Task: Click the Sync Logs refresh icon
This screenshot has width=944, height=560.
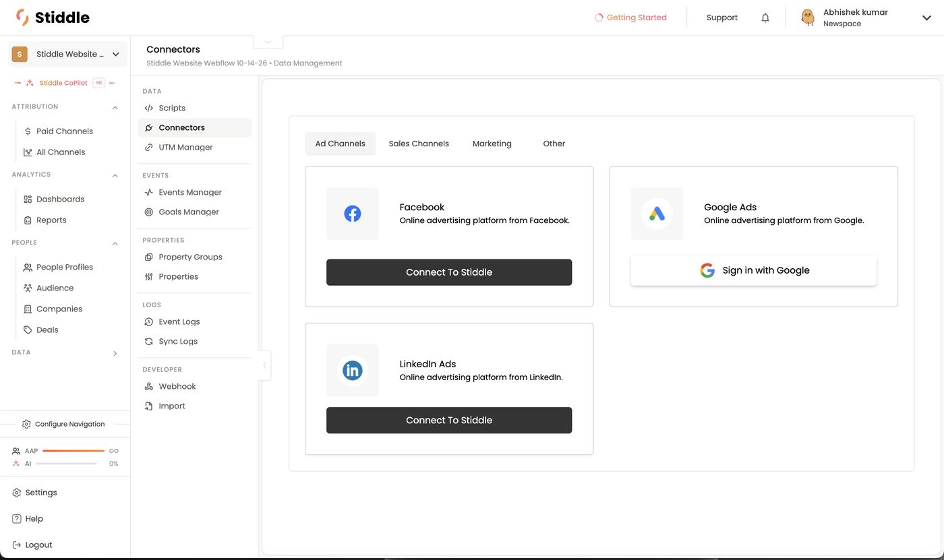Action: click(149, 341)
